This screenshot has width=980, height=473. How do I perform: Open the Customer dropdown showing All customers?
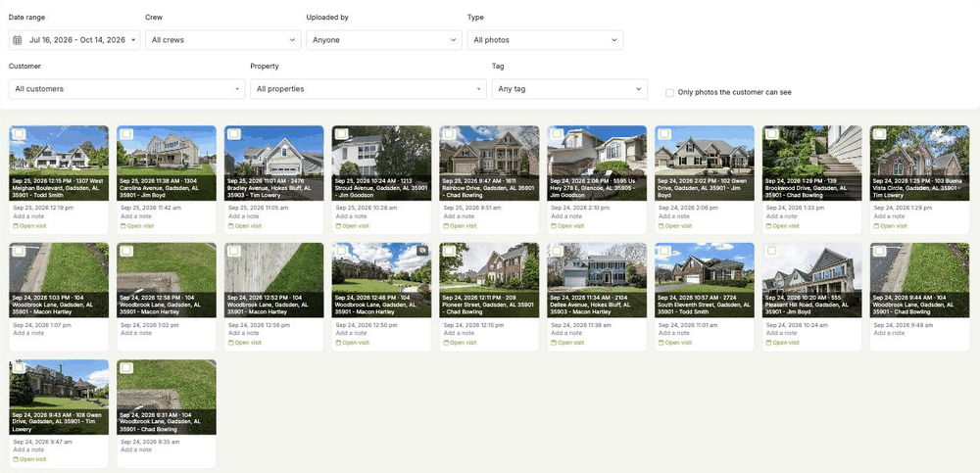pyautogui.click(x=126, y=89)
